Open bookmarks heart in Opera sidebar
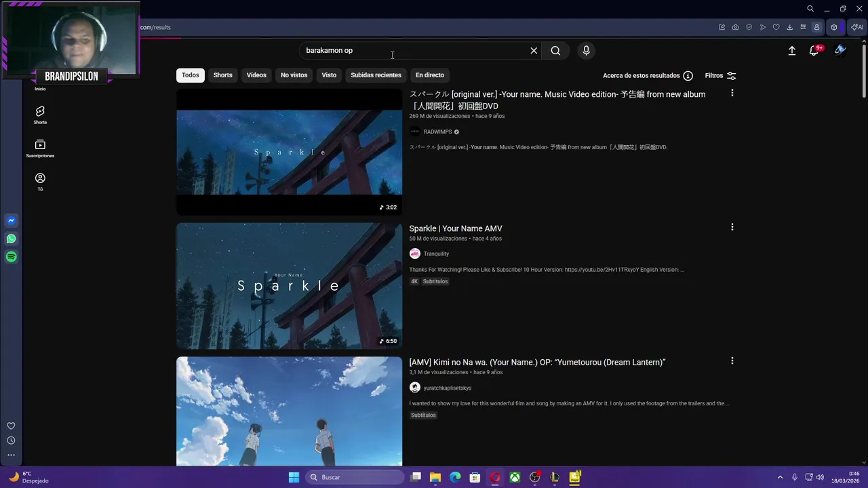The height and width of the screenshot is (488, 868). click(x=11, y=426)
